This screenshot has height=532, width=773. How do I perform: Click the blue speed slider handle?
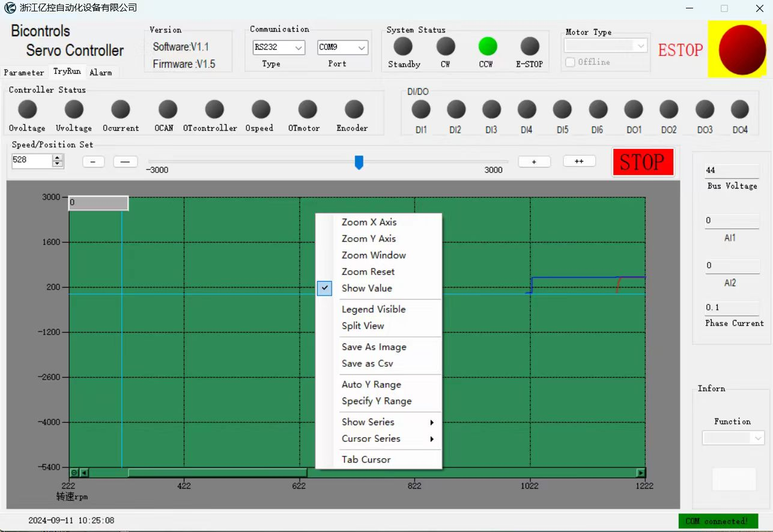pyautogui.click(x=359, y=162)
